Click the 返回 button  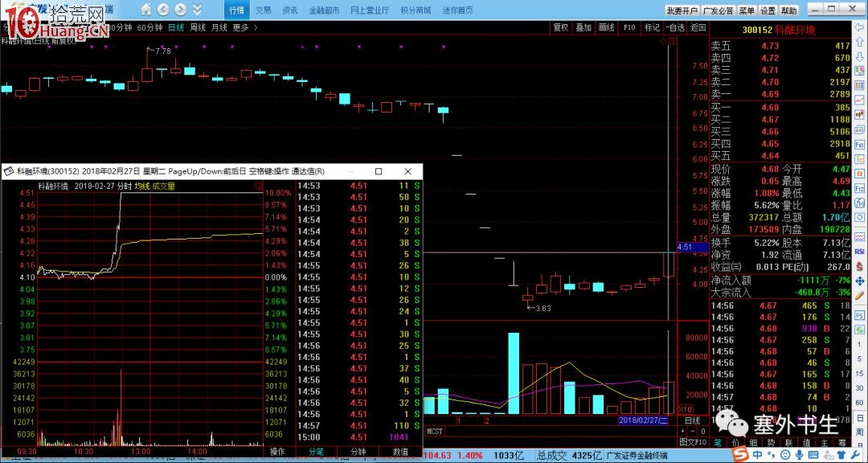698,27
